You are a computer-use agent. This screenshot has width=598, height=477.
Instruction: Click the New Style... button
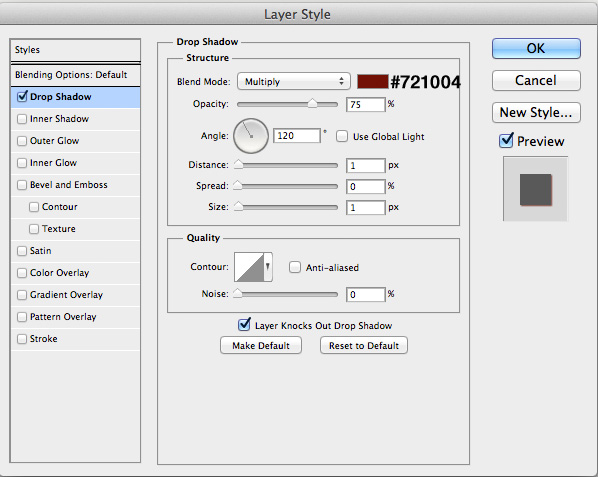pyautogui.click(x=536, y=112)
